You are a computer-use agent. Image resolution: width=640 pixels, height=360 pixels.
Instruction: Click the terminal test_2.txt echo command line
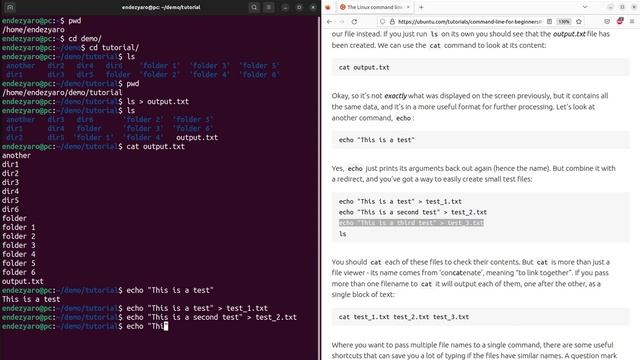coord(149,317)
